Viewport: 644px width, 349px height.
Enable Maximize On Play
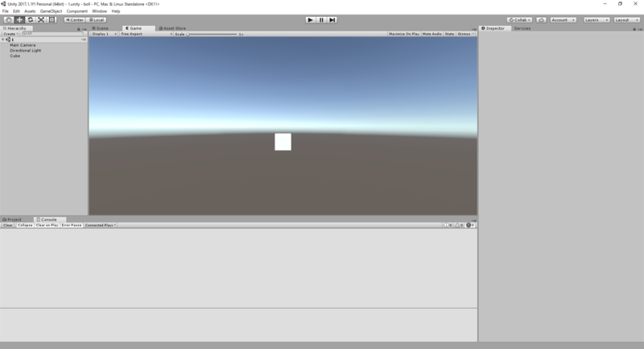click(x=404, y=34)
